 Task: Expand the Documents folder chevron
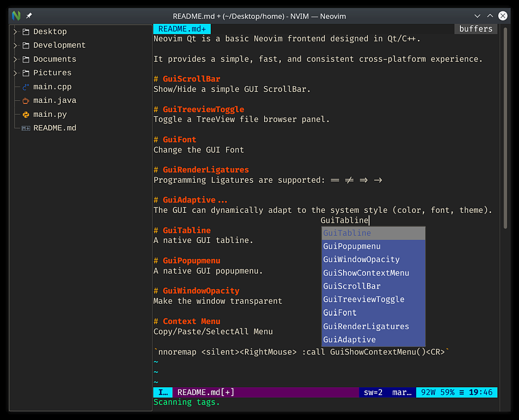[x=15, y=59]
